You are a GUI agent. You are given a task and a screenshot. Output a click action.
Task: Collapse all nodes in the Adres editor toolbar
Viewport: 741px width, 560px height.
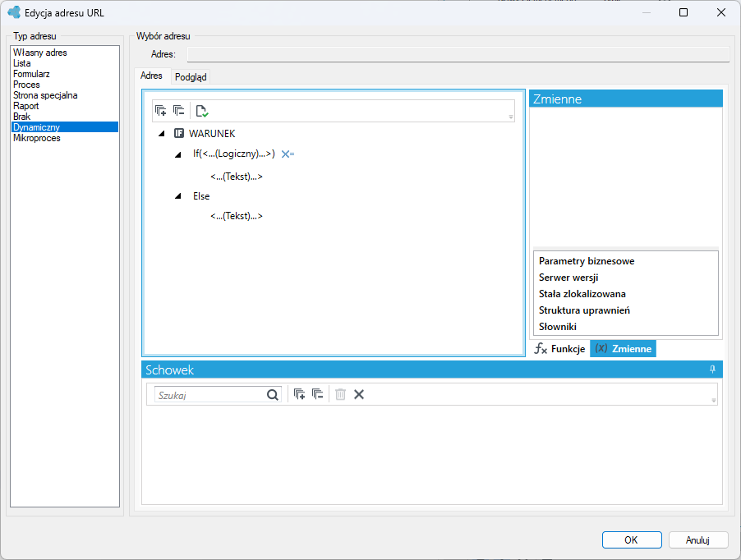point(178,111)
